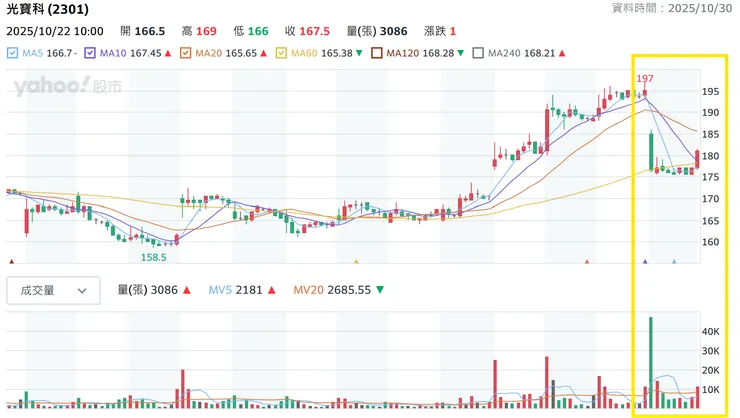The width and height of the screenshot is (740, 418).
Task: Click the MV20 2685.55 volume average label
Action: point(332,290)
